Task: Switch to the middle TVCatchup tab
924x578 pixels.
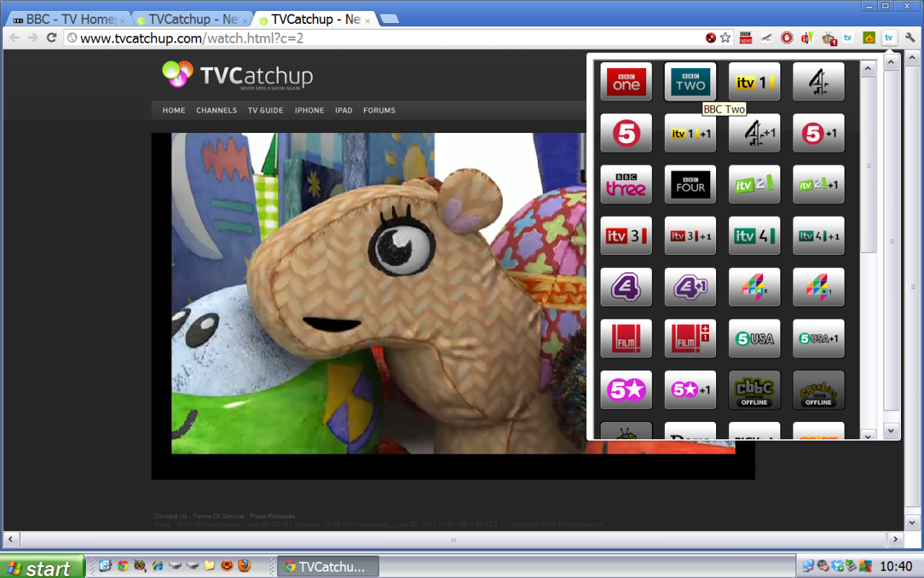Action: tap(190, 20)
